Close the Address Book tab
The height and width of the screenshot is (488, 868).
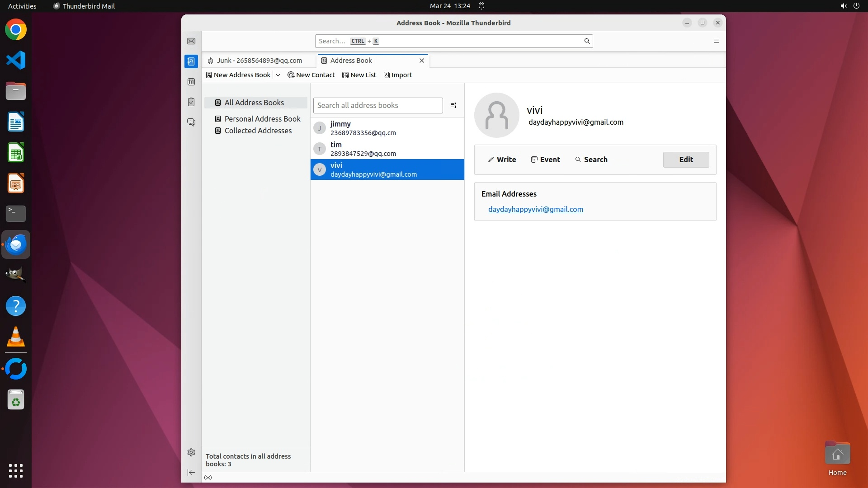click(x=422, y=61)
